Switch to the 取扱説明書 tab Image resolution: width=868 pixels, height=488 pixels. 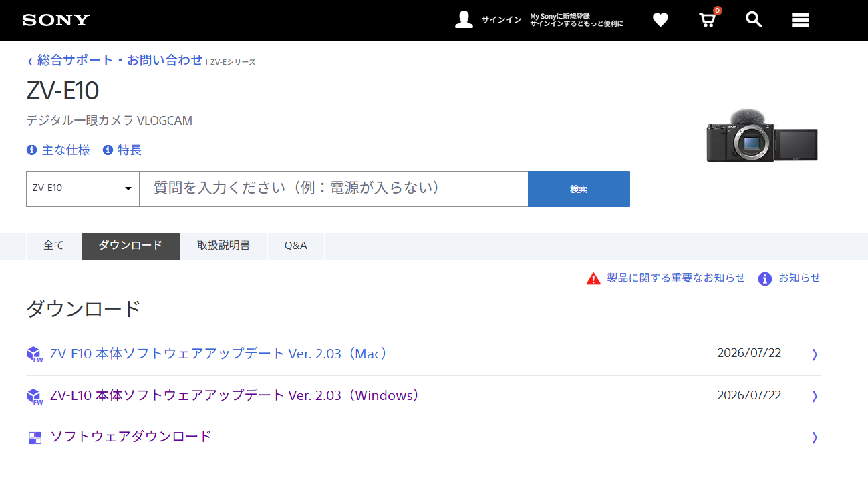coord(223,246)
